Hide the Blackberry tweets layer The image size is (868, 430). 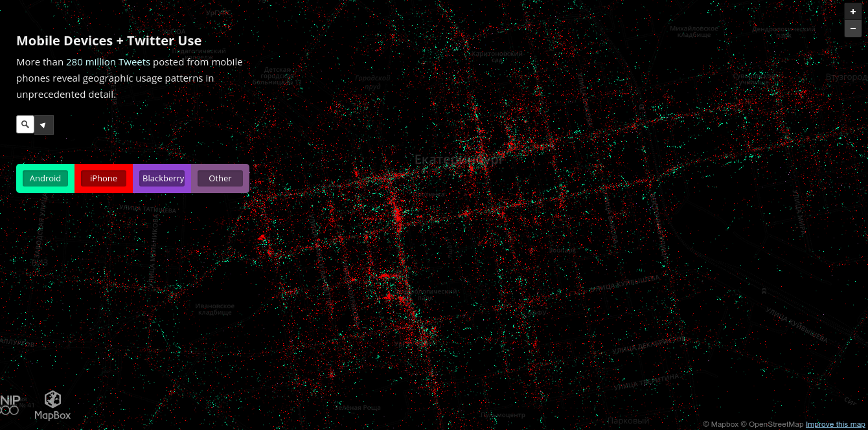point(162,178)
